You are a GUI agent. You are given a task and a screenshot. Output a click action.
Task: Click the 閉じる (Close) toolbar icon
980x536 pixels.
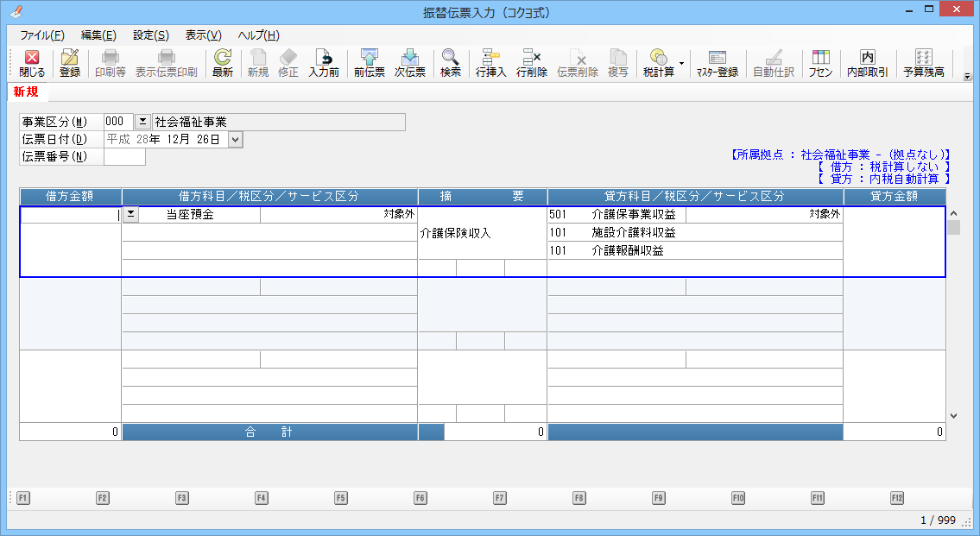click(x=32, y=64)
